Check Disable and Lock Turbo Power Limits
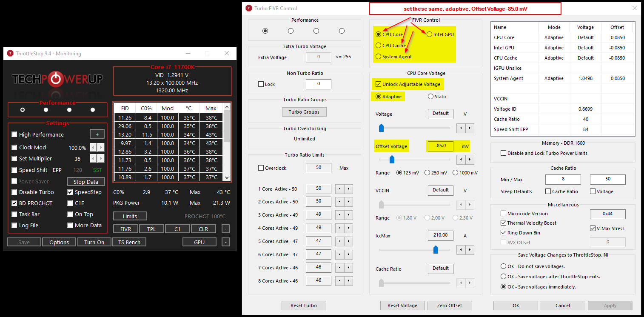Viewport: 644px width, 317px height. pos(504,152)
